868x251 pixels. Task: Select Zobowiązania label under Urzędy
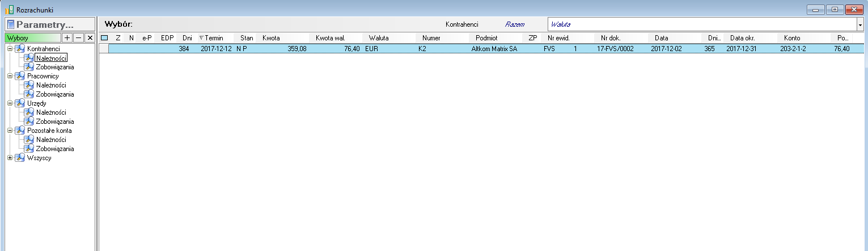pyautogui.click(x=55, y=122)
